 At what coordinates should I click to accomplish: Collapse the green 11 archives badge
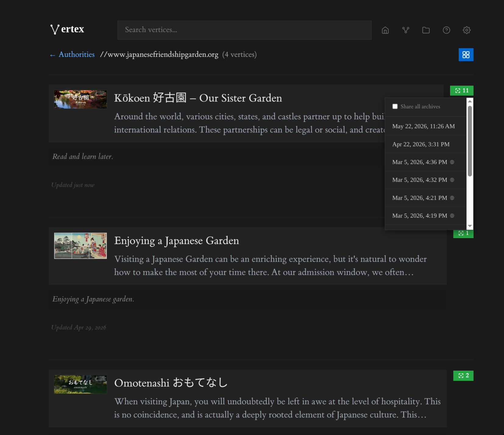pos(462,90)
